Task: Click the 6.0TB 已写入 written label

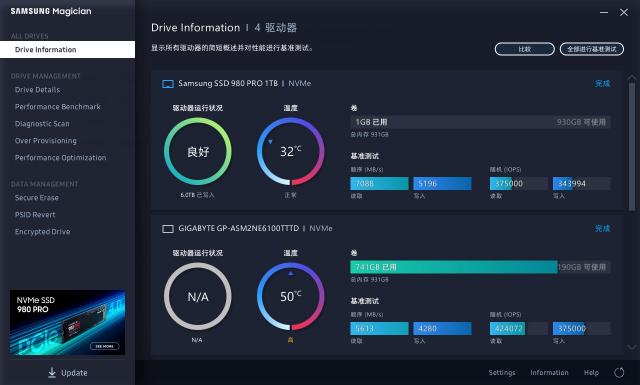Action: click(x=198, y=195)
